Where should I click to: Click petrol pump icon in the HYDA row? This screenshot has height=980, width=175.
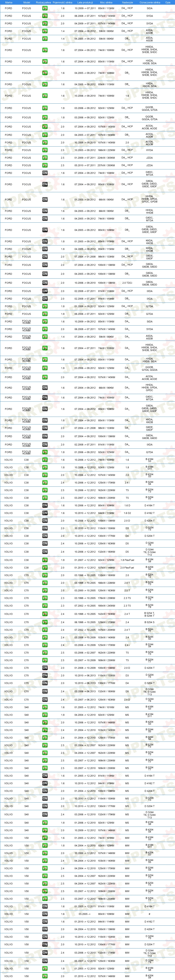(x=45, y=150)
